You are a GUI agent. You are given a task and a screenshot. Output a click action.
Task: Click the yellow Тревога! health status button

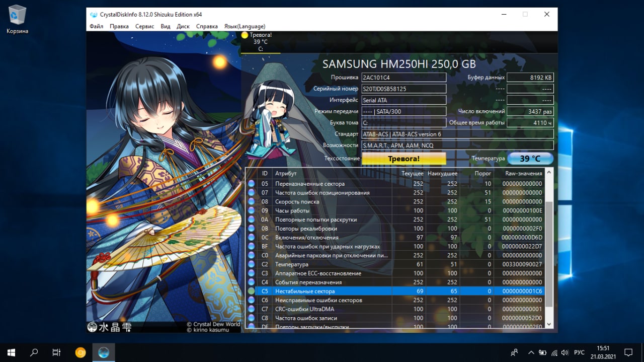404,159
